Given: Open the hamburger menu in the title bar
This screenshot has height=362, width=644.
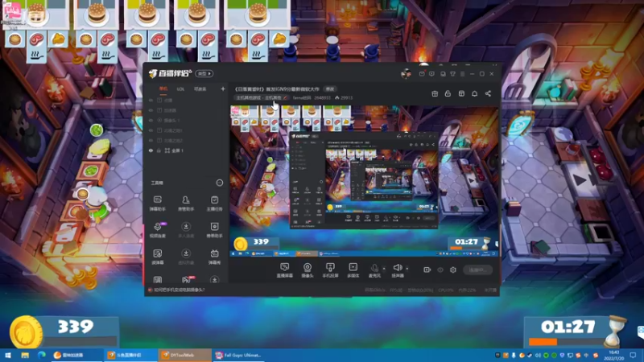Looking at the screenshot, I should pyautogui.click(x=462, y=74).
